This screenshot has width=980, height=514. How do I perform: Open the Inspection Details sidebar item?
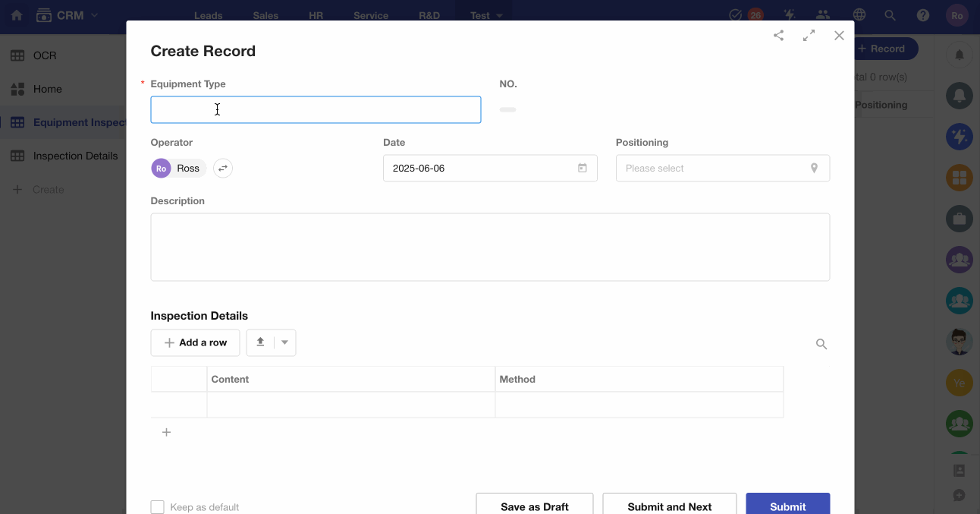coord(75,156)
